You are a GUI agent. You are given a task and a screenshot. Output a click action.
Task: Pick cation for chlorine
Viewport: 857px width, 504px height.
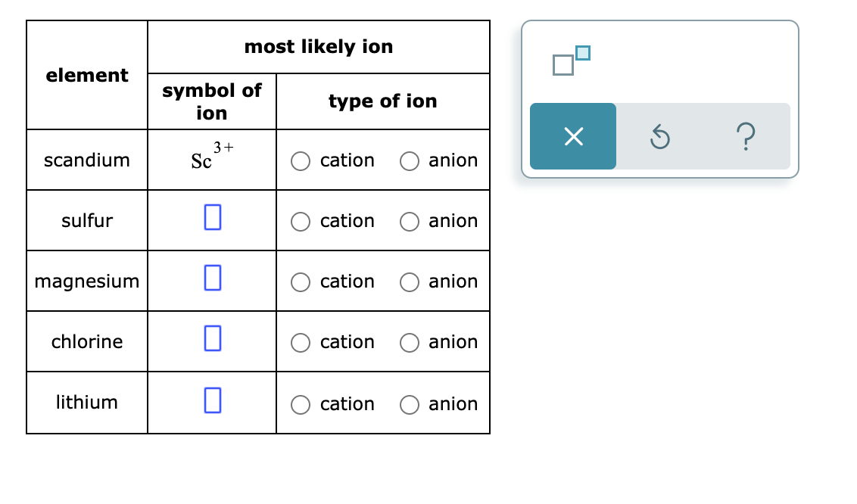coord(301,343)
